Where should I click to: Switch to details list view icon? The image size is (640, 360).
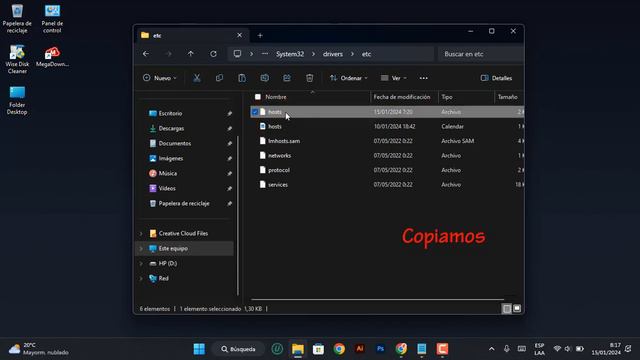[507, 309]
